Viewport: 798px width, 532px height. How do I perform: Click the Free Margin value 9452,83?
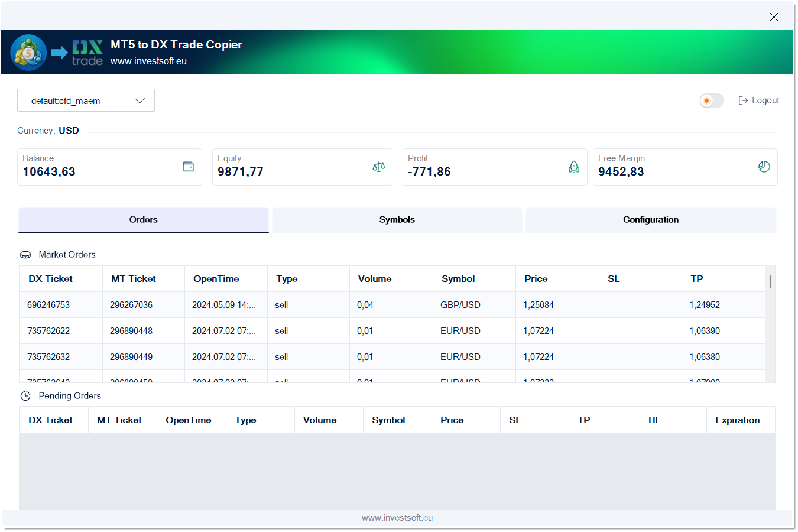621,172
